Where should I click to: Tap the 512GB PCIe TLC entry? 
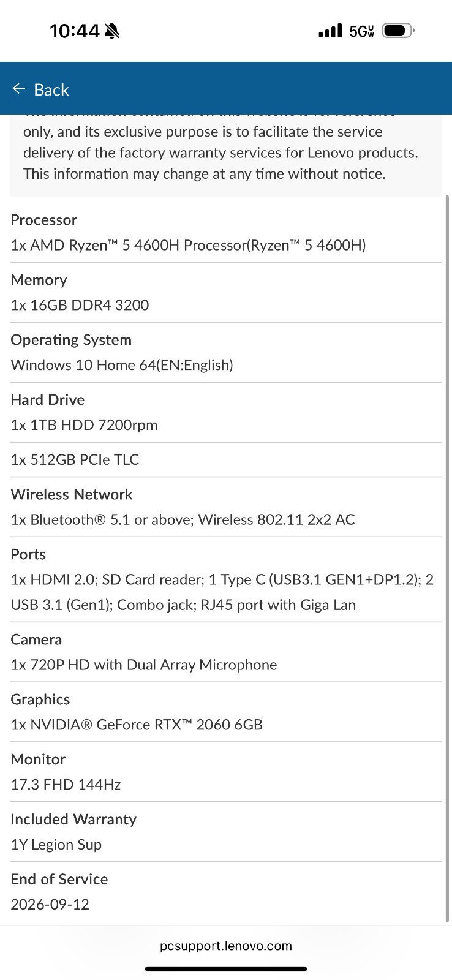click(x=226, y=459)
